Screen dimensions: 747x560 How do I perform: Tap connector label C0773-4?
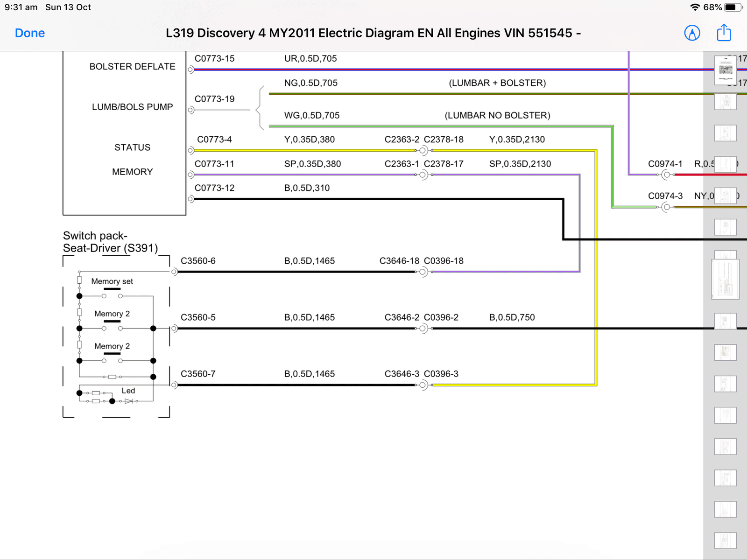click(x=214, y=139)
